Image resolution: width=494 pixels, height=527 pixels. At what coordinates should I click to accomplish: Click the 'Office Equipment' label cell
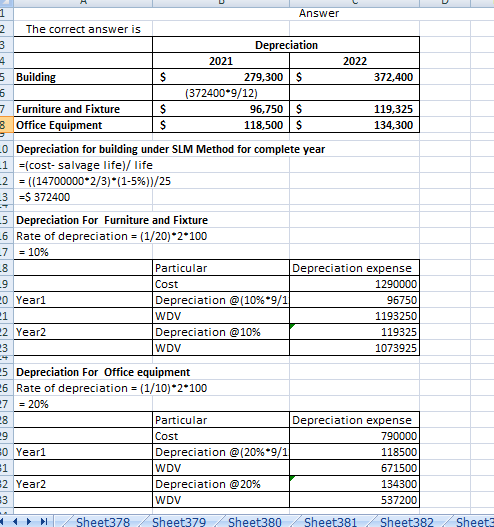(x=83, y=125)
